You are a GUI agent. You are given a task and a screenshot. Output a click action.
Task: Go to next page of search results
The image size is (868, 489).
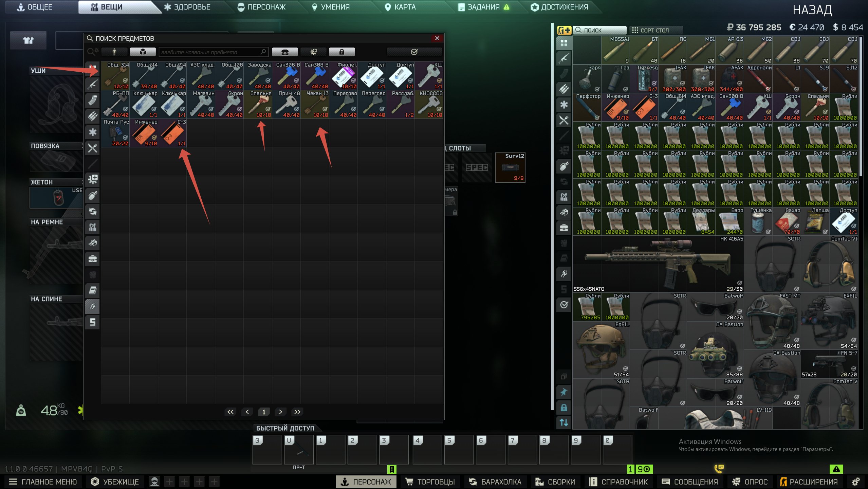click(x=280, y=412)
